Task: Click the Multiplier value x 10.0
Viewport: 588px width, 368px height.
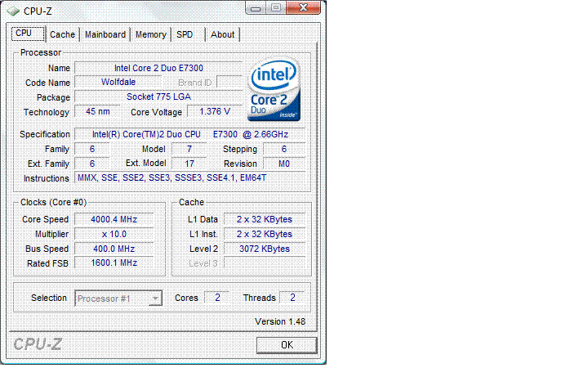Action: click(114, 234)
